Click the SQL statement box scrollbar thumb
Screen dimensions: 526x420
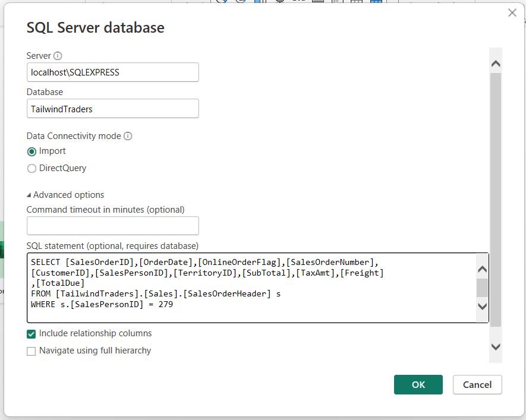coord(482,288)
